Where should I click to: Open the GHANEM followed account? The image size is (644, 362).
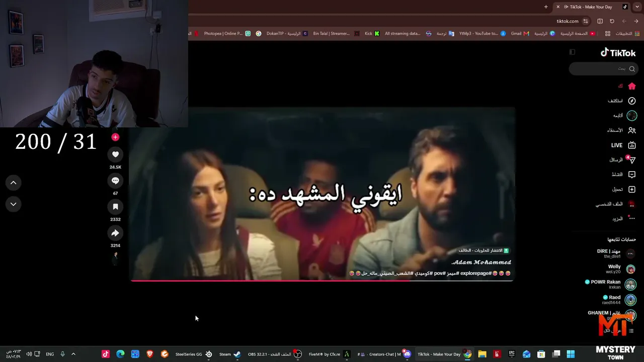[612, 315]
